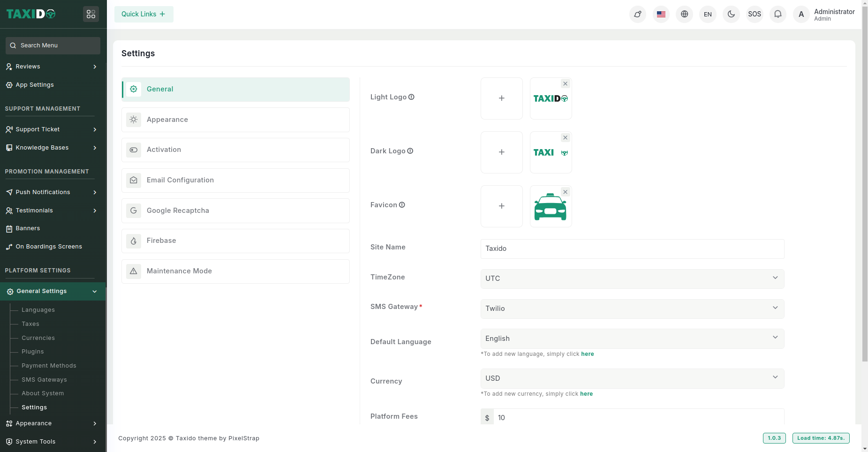Open the TimeZone dropdown
This screenshot has width=868, height=452.
[632, 279]
